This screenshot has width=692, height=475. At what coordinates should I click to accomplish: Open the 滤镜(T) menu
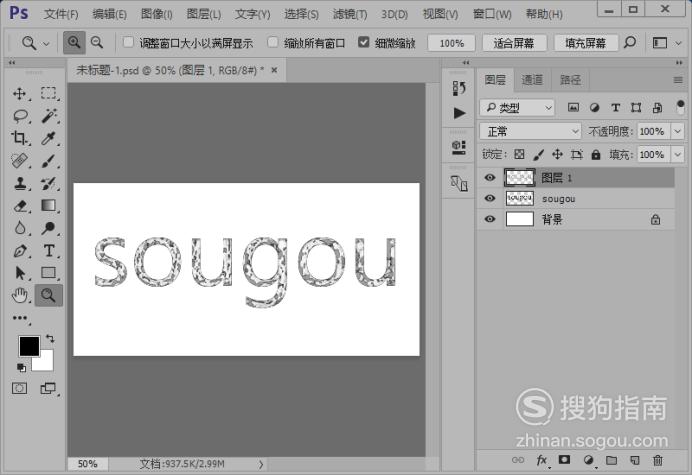[350, 14]
